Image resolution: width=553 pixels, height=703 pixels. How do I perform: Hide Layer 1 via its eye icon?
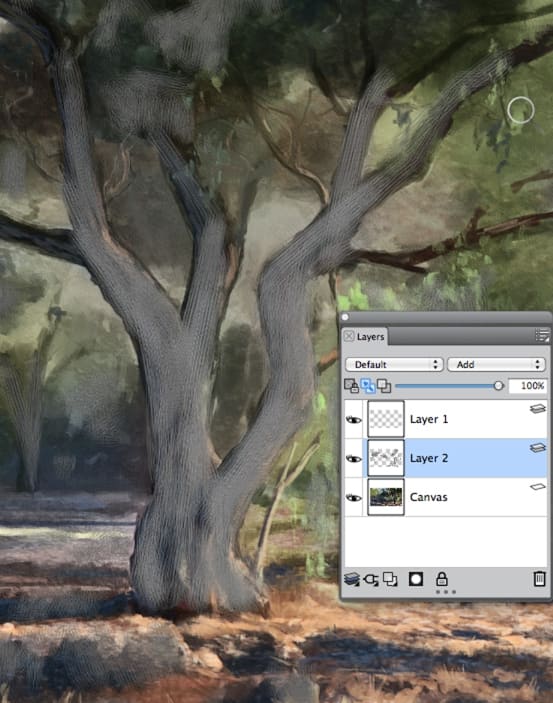[x=353, y=420]
